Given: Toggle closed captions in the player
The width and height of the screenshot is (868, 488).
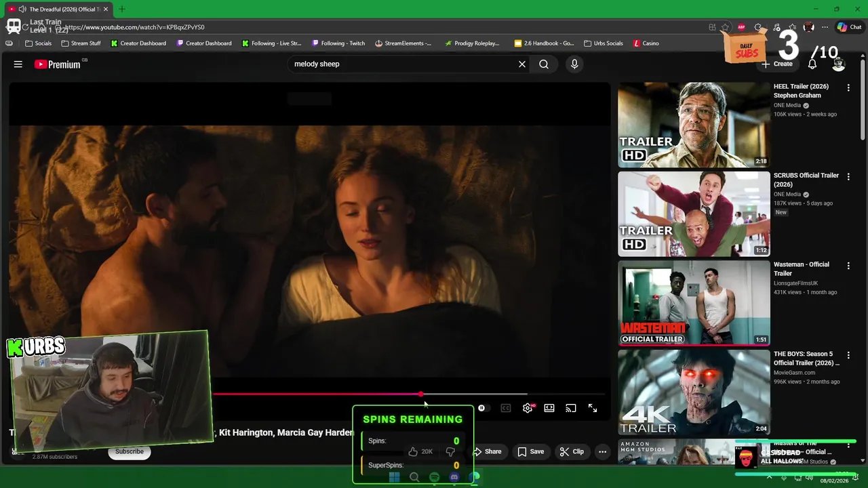Looking at the screenshot, I should point(506,408).
